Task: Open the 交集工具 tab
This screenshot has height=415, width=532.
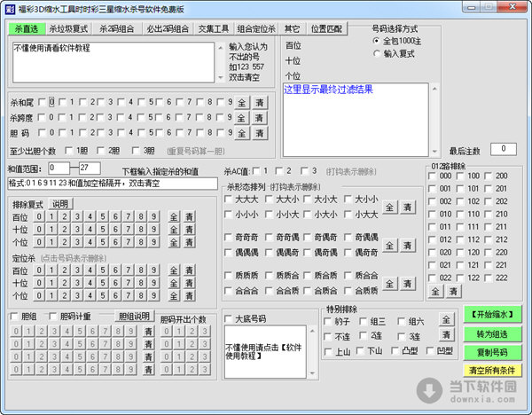Action: (214, 29)
